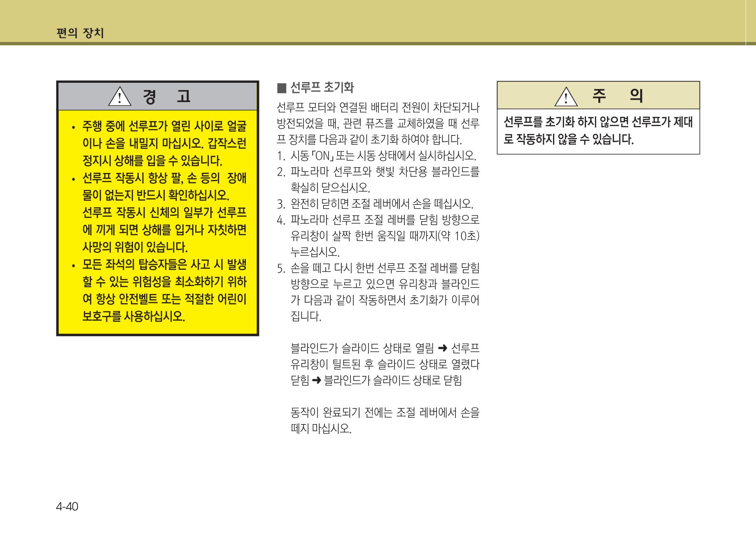Screen dimensions: 756x539
Task: Click the line 로 작동하지 않을 수 있습니다
Action: point(569,140)
